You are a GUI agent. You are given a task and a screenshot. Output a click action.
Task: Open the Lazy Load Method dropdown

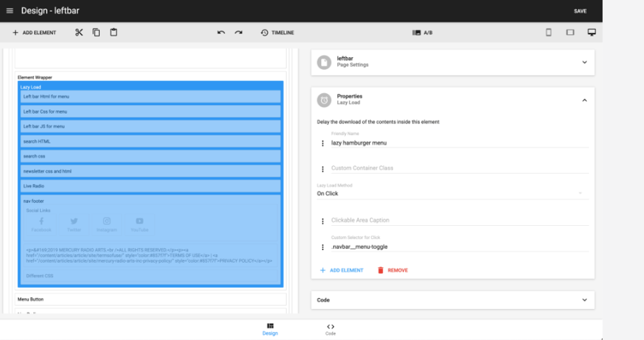click(x=452, y=194)
